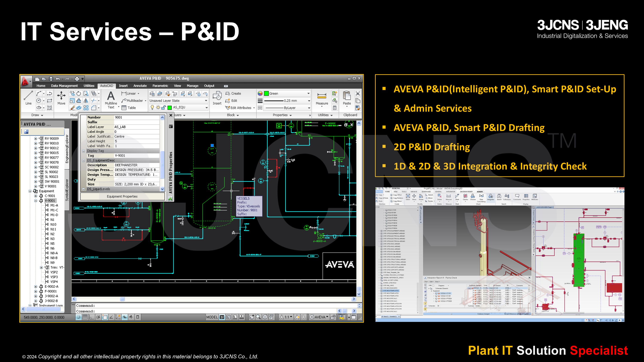Click Edit Attributes in the Block panel

(238, 108)
